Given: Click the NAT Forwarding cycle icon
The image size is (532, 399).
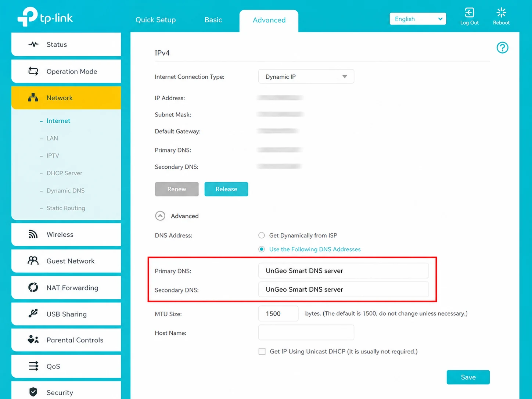Looking at the screenshot, I should [33, 287].
